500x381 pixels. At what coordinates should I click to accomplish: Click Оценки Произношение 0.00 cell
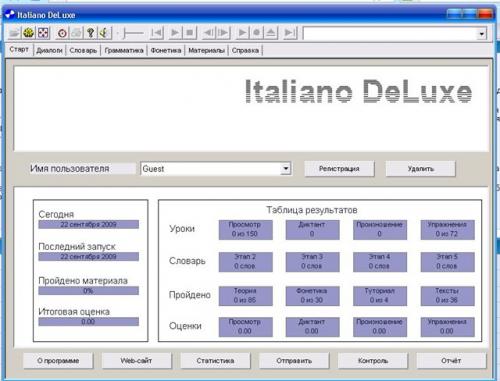pyautogui.click(x=380, y=327)
